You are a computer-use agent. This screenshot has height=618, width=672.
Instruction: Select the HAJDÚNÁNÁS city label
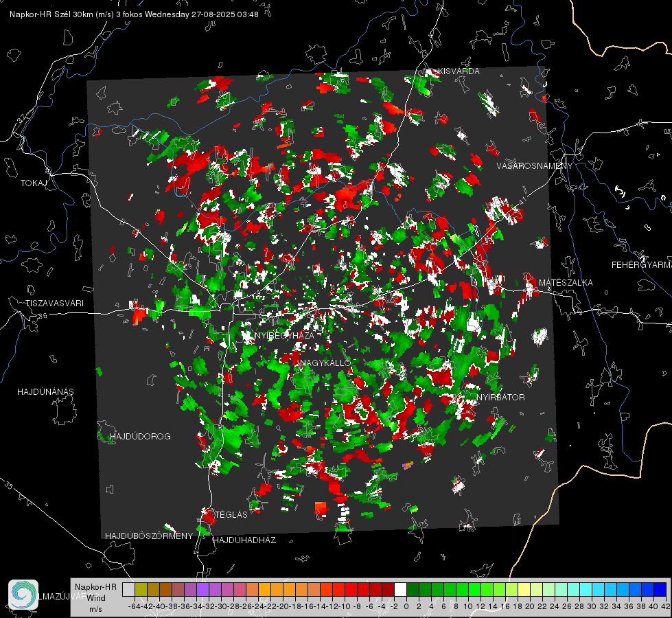pos(45,392)
